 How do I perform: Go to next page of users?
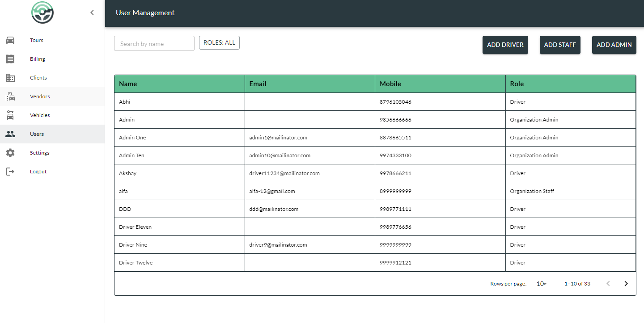[626, 284]
